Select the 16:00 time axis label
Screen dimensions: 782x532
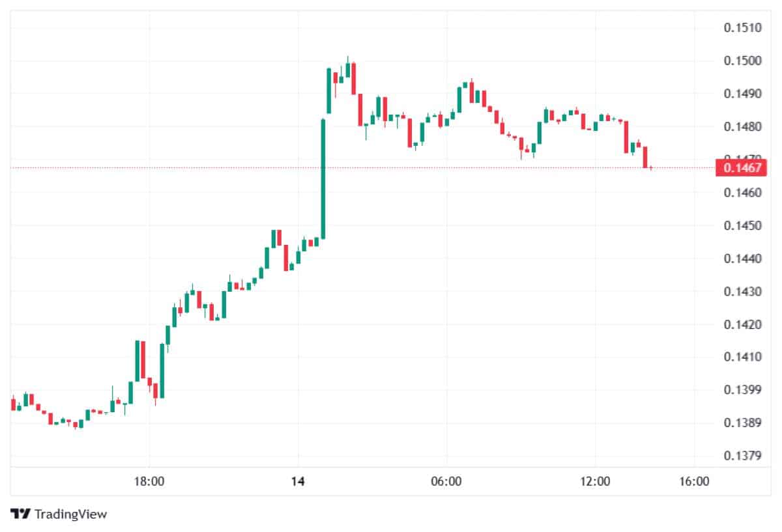tap(694, 482)
